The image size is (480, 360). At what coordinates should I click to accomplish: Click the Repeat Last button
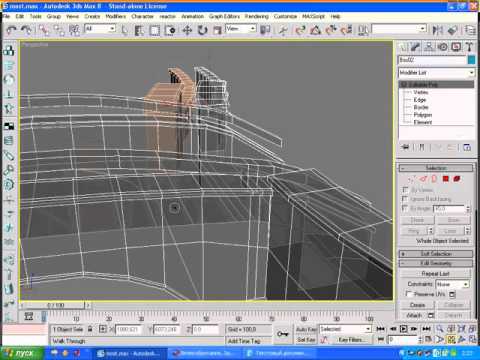(435, 273)
